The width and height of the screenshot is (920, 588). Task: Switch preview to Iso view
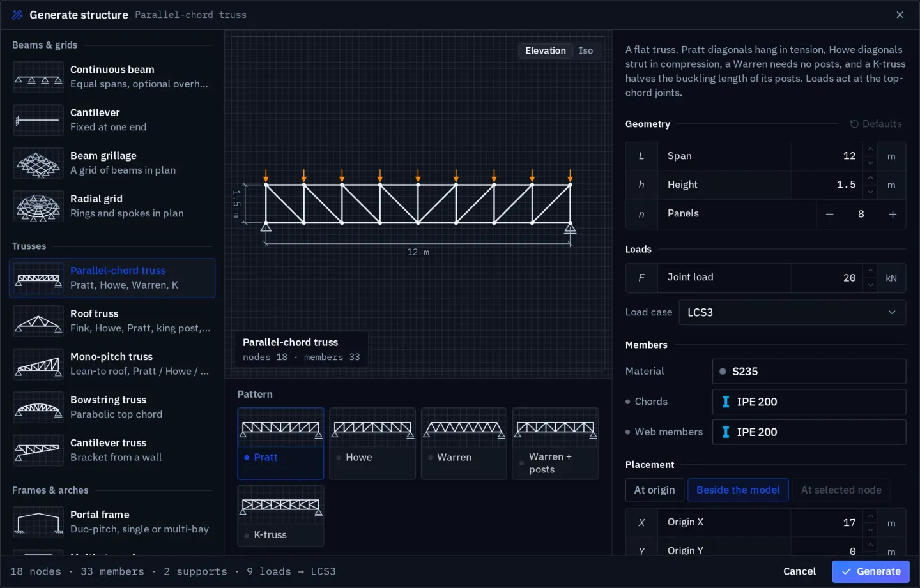point(586,50)
